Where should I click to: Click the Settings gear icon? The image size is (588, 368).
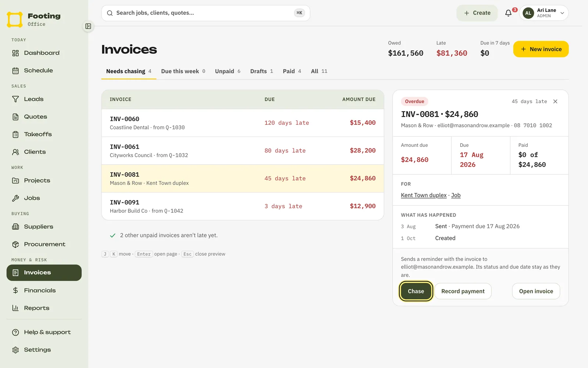click(x=15, y=350)
